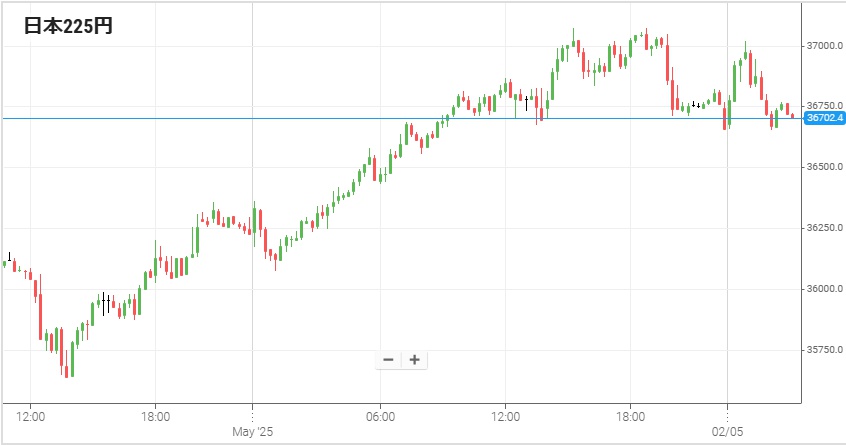Zoom out with the minus button

click(x=388, y=360)
